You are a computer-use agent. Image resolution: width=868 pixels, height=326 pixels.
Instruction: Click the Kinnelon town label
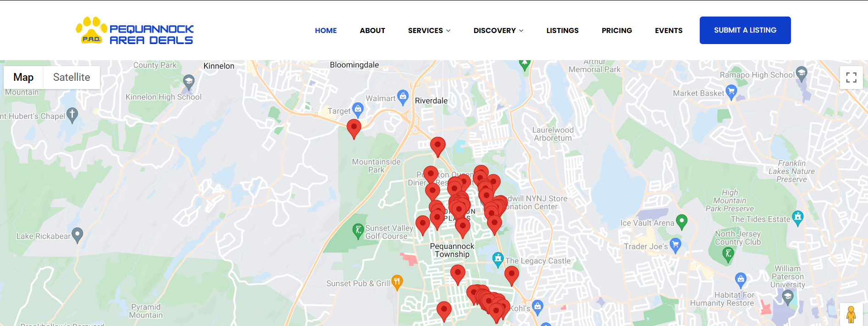click(x=219, y=66)
